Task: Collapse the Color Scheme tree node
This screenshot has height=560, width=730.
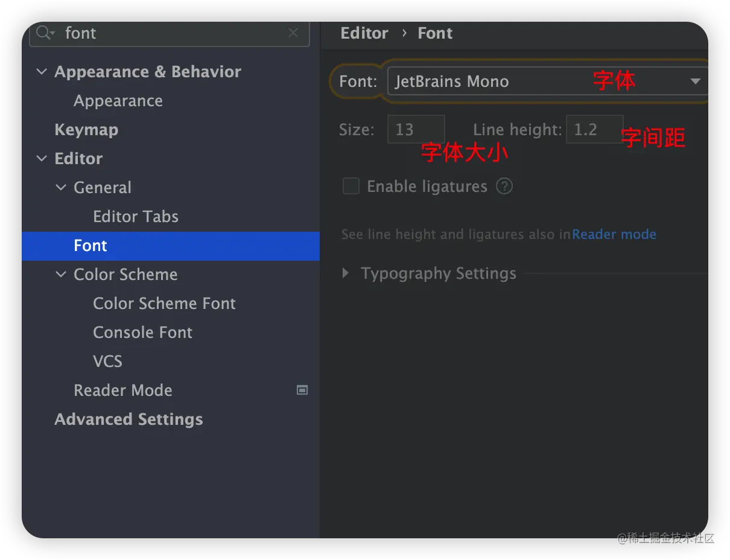Action: pyautogui.click(x=61, y=275)
